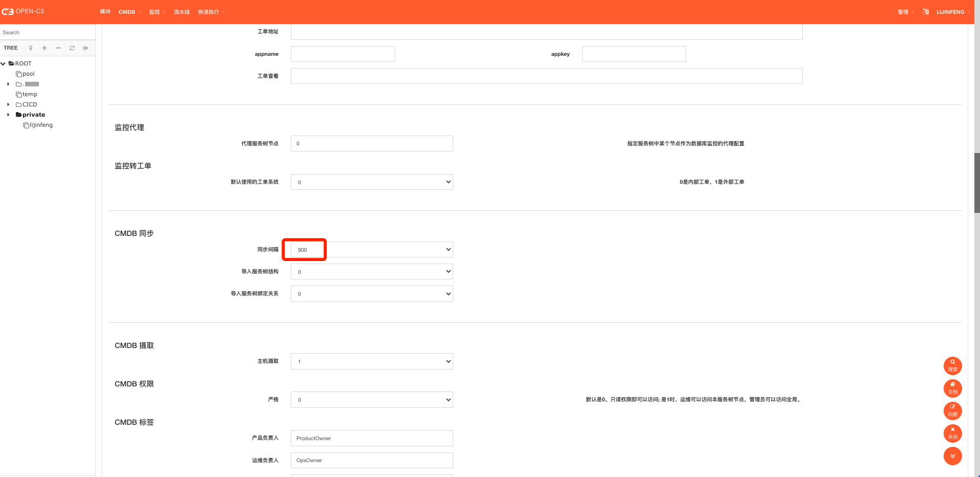Switch language with the translate icon
Screen dimensions: 980x477
(x=926, y=12)
